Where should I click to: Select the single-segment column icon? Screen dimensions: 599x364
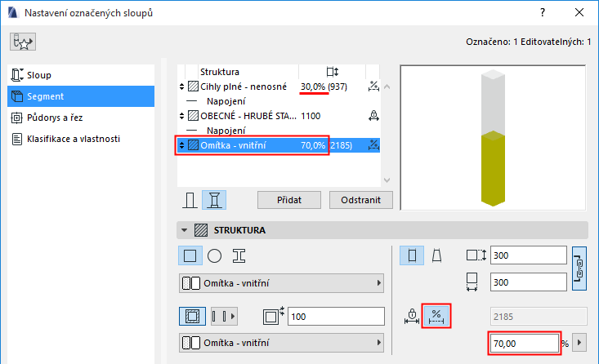coord(190,199)
